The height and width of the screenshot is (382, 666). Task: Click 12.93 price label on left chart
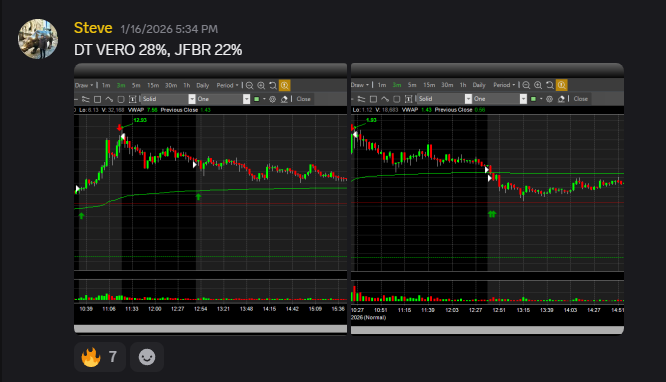140,120
